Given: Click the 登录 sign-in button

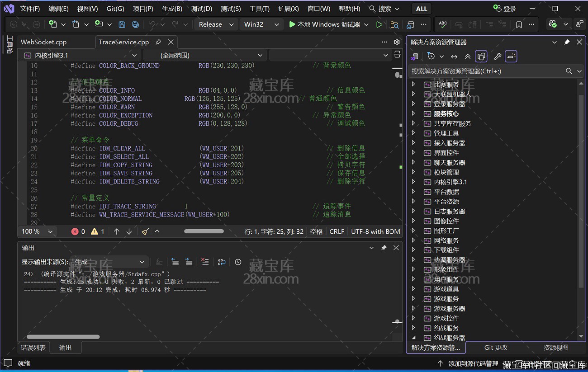Looking at the screenshot, I should [504, 9].
